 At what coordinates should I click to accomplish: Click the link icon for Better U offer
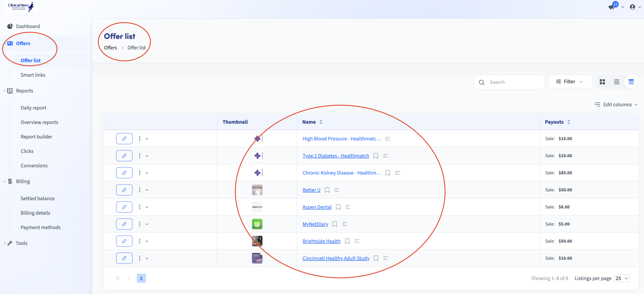pos(124,190)
